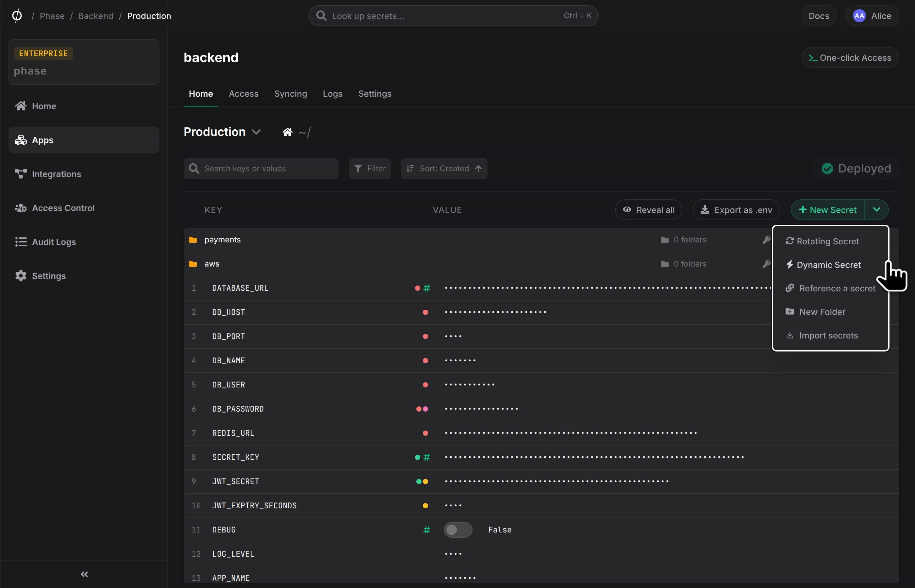The image size is (915, 588).
Task: Open the Home sidebar item
Action: (x=84, y=106)
